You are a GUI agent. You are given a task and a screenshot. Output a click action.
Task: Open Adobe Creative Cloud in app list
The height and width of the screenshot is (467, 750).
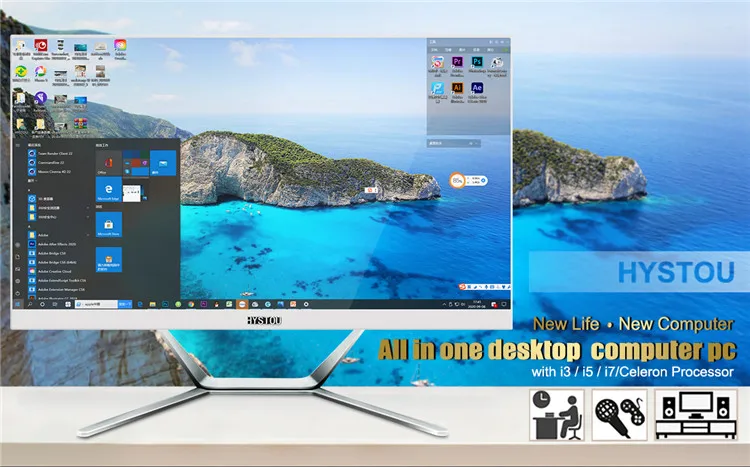pyautogui.click(x=54, y=271)
